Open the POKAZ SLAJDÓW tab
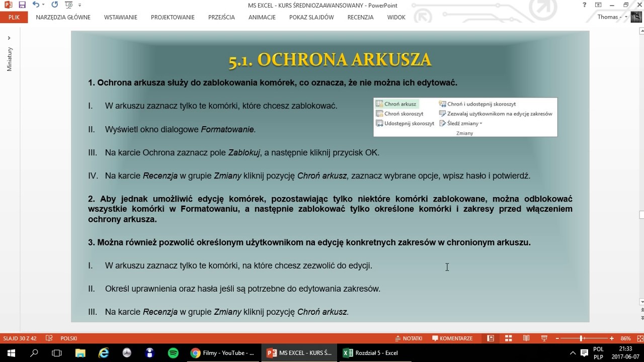Screen dimensions: 644x362 click(x=311, y=17)
